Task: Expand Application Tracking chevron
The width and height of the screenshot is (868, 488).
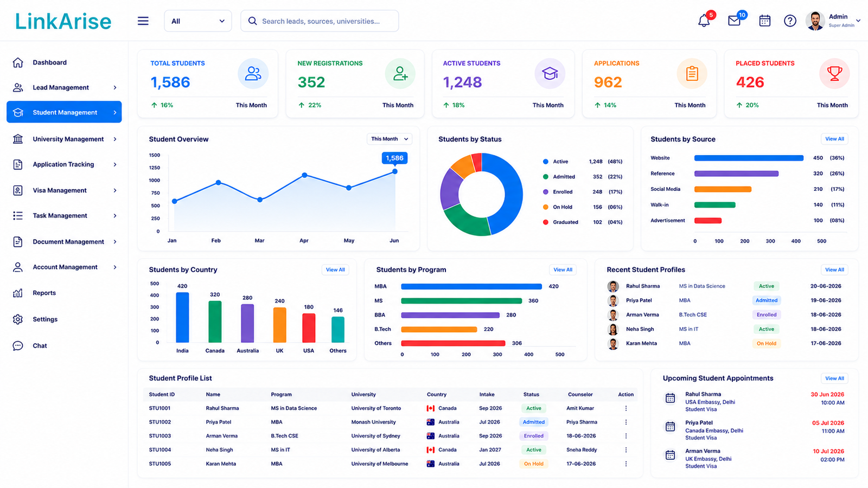Action: click(x=115, y=164)
